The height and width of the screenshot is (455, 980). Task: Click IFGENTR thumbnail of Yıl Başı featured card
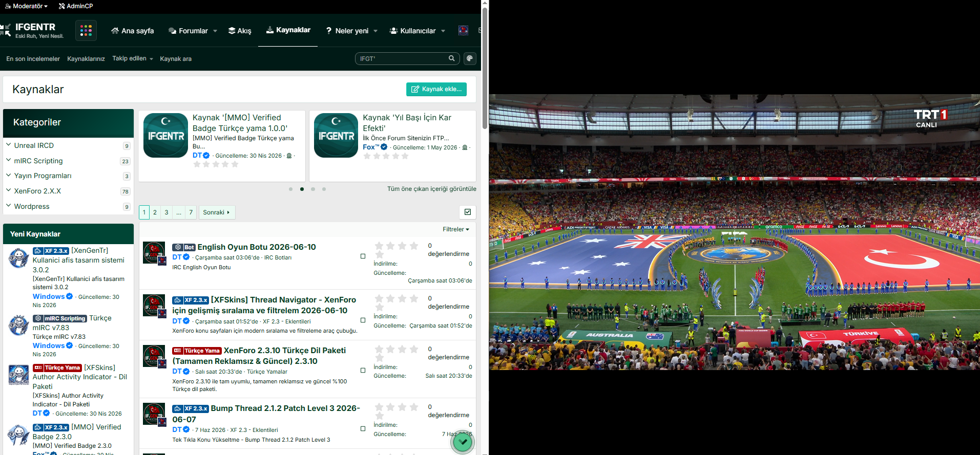(x=336, y=135)
